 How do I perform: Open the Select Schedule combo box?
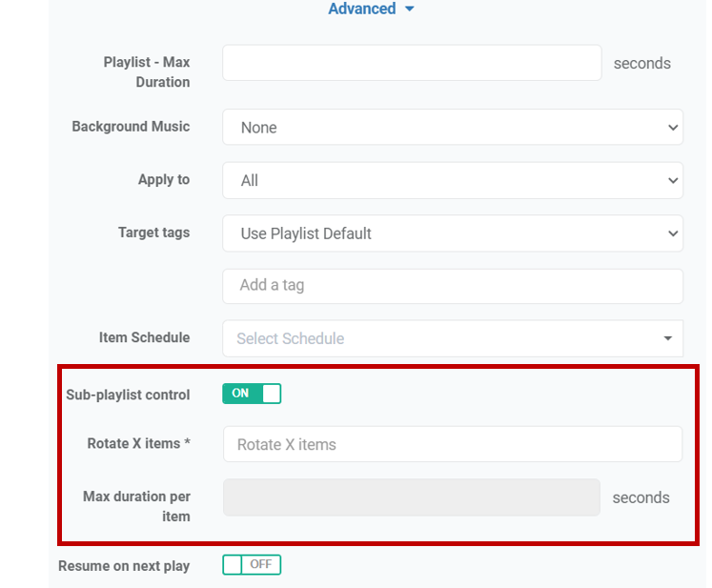click(452, 338)
